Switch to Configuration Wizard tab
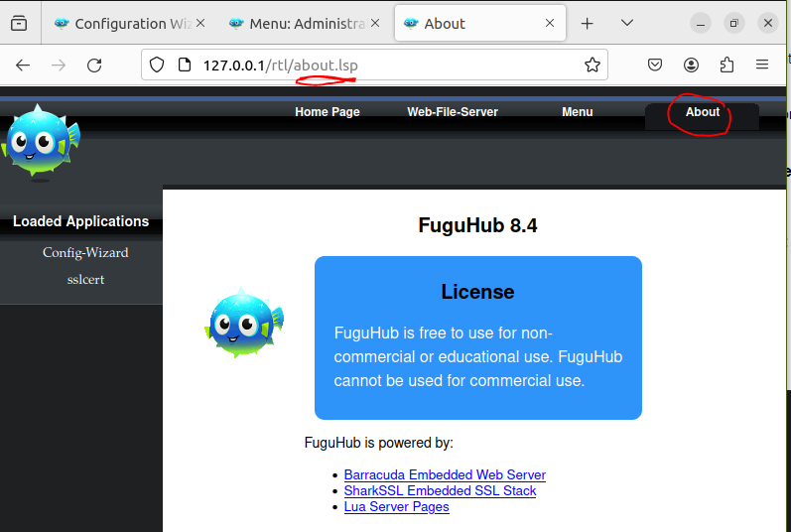 pyautogui.click(x=129, y=23)
